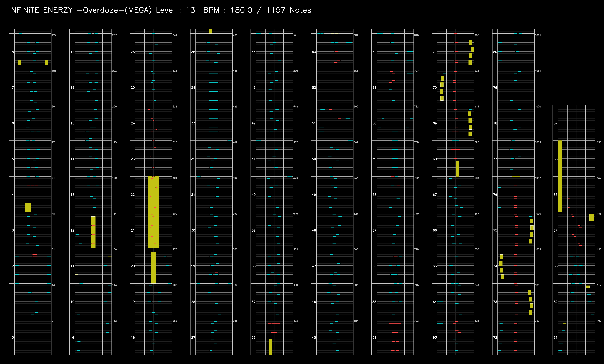Viewport: 604px width, 364px height.
Task: Click note count label 956
Action: click(x=477, y=35)
